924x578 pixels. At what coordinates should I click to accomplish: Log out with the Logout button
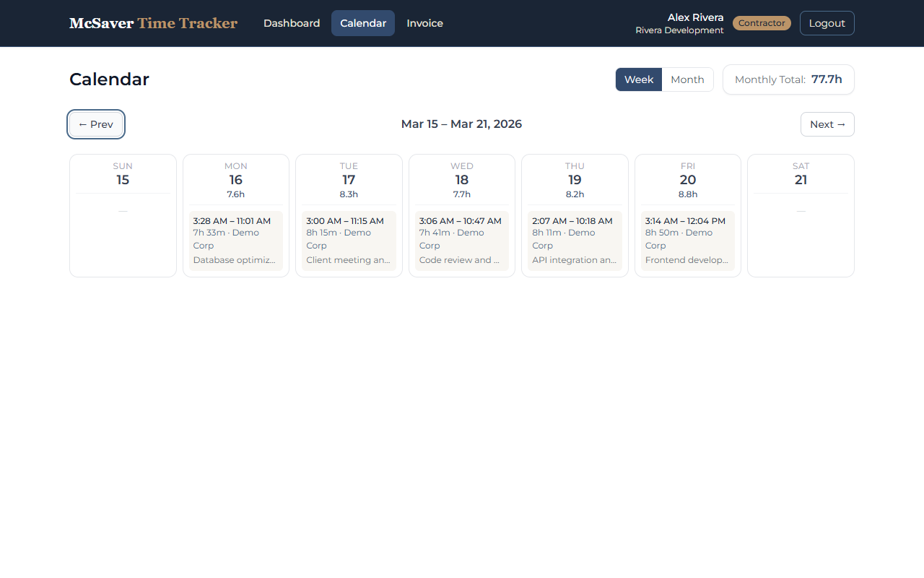(x=827, y=23)
